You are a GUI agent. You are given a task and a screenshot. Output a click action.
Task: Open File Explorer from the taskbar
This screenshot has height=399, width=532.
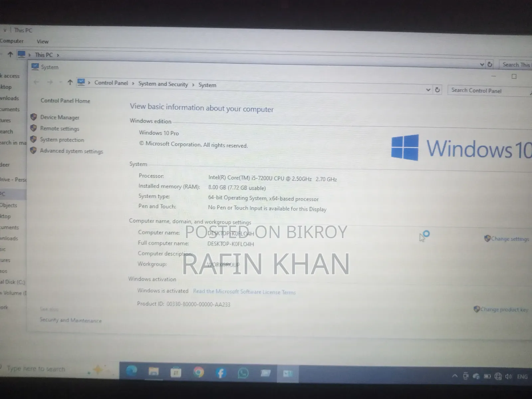tap(153, 372)
